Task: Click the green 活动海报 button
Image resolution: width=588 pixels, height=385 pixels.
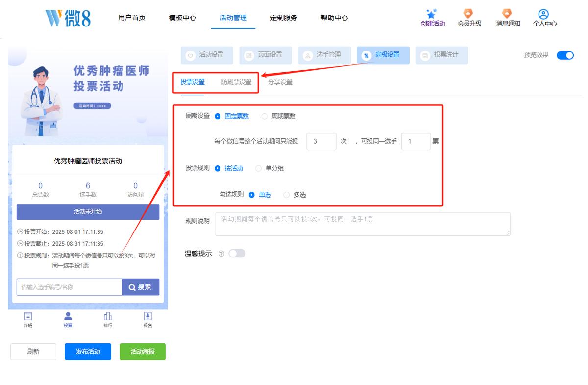Action: [x=143, y=352]
